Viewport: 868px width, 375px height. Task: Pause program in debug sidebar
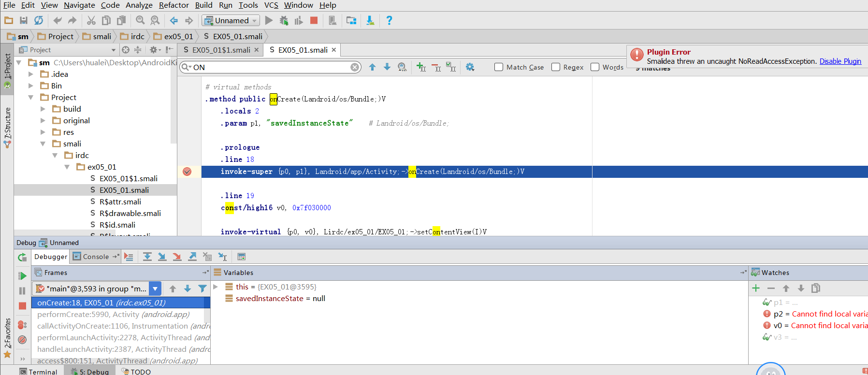pyautogui.click(x=22, y=291)
